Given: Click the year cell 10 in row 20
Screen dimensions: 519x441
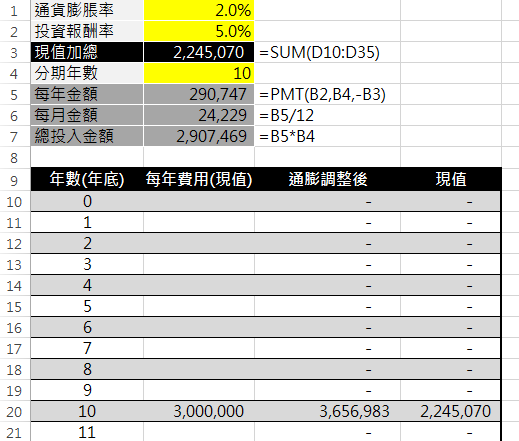Looking at the screenshot, I should [87, 411].
